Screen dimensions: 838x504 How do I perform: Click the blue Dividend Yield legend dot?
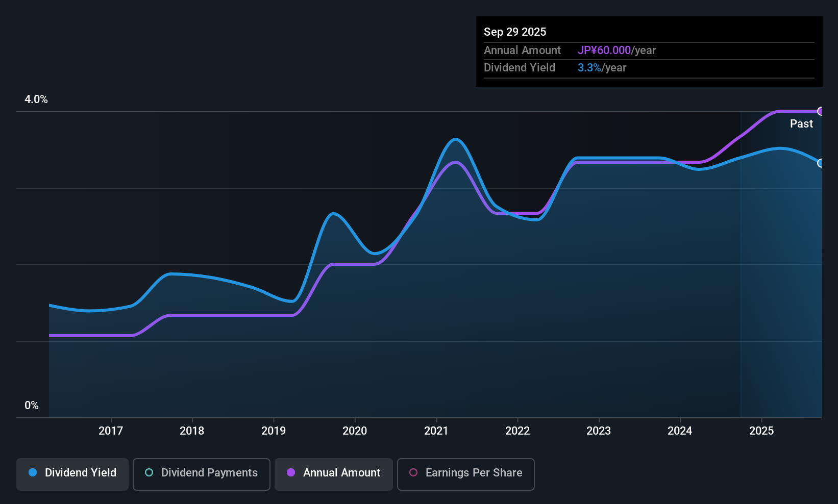tap(33, 473)
